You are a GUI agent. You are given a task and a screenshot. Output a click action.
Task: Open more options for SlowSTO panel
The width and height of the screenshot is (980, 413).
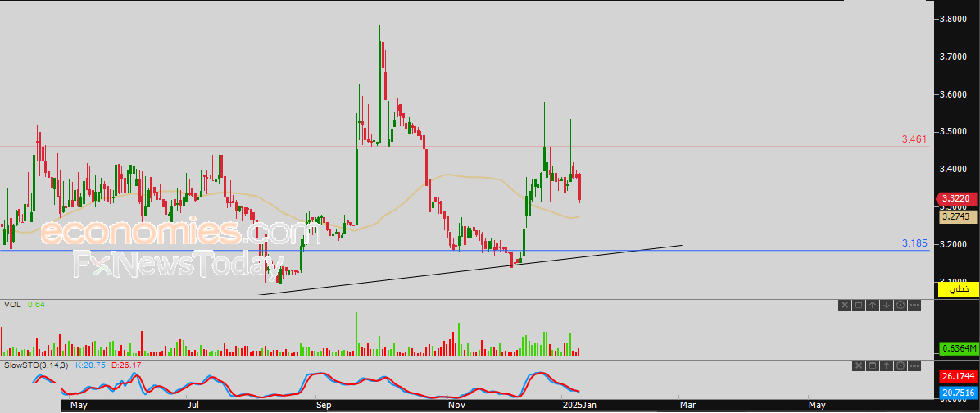coord(914,365)
